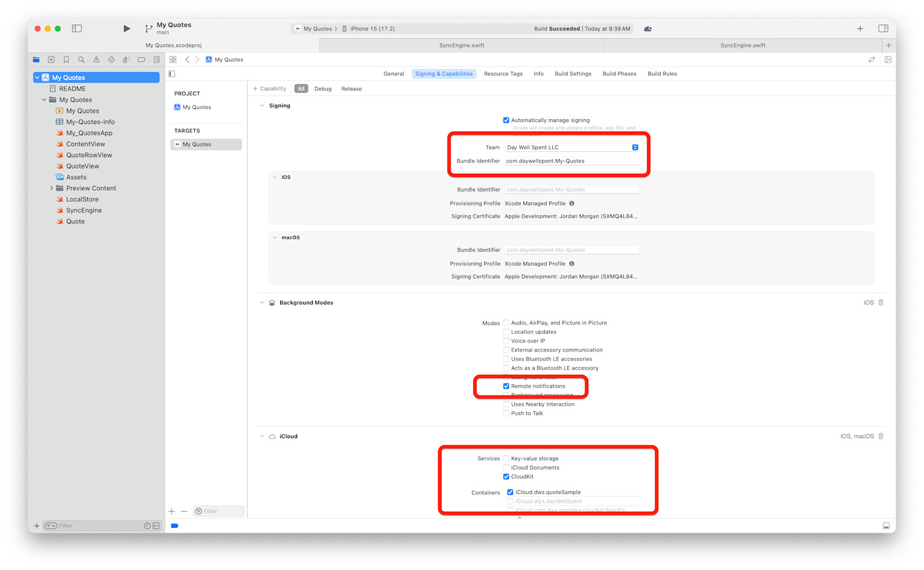
Task: Delete the Background Modes capability
Action: coord(881,303)
